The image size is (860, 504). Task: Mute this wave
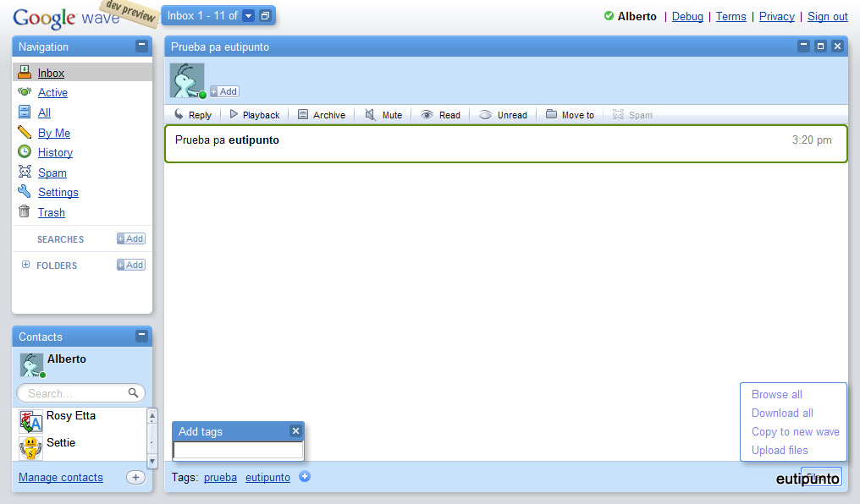pyautogui.click(x=383, y=115)
